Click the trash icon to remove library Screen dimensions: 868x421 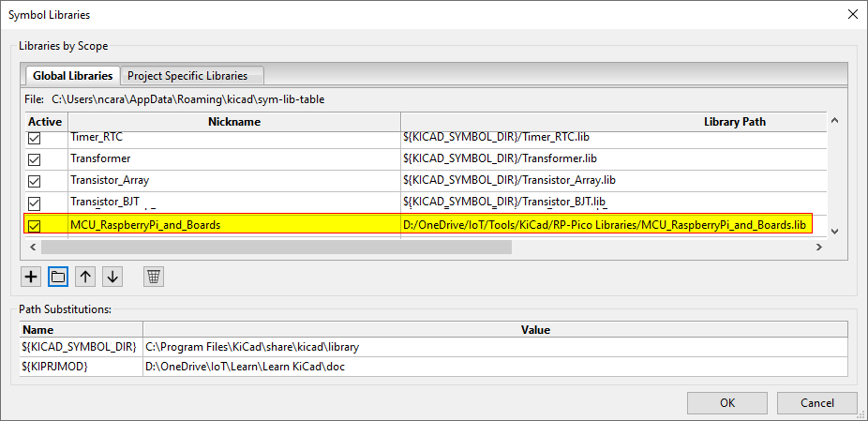tap(154, 277)
